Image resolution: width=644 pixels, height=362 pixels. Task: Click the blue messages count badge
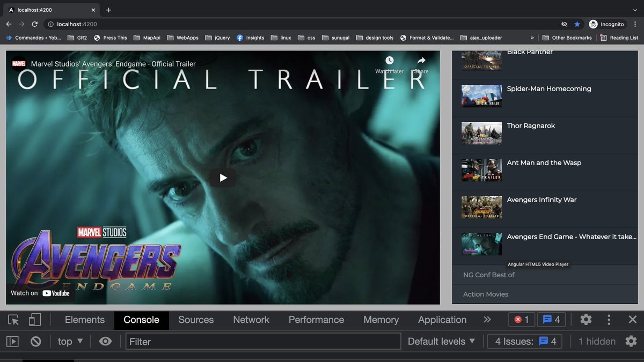tap(551, 320)
